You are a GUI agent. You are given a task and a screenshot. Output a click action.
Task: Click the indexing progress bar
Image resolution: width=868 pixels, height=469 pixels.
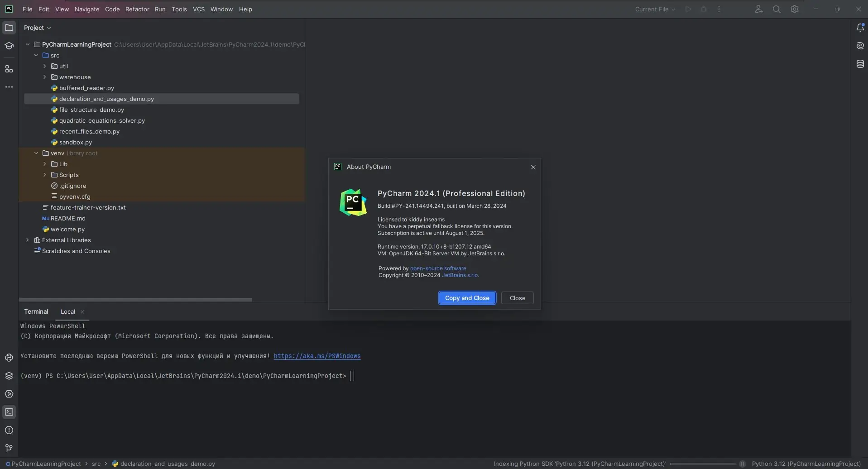[703, 464]
